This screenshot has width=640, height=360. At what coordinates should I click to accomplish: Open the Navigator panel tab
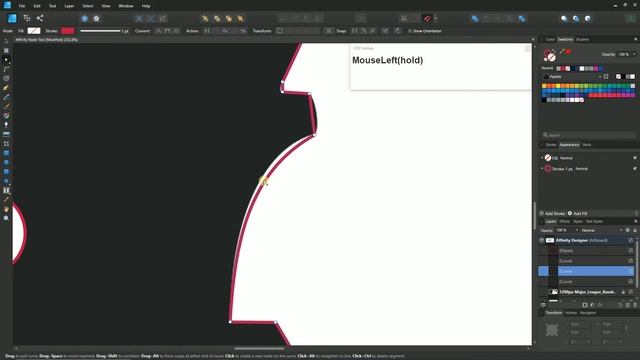point(588,313)
